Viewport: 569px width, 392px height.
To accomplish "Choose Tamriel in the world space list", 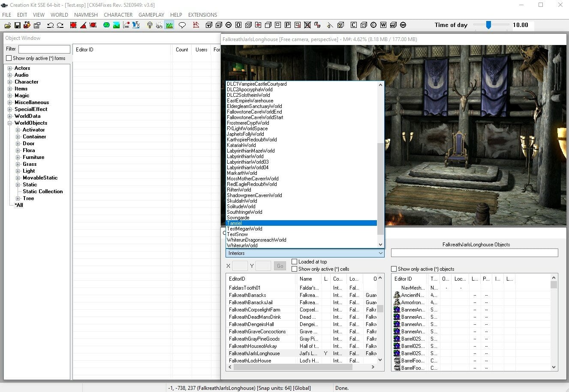I will [301, 223].
